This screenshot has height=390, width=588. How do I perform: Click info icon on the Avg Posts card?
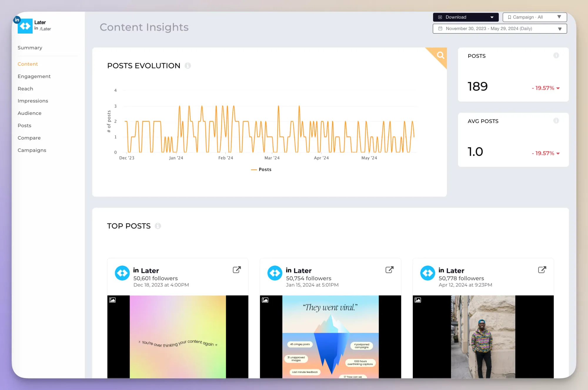(556, 121)
